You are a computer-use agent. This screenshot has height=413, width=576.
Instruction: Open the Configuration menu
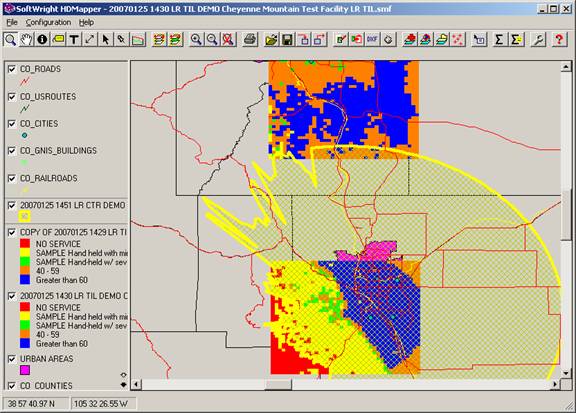48,22
